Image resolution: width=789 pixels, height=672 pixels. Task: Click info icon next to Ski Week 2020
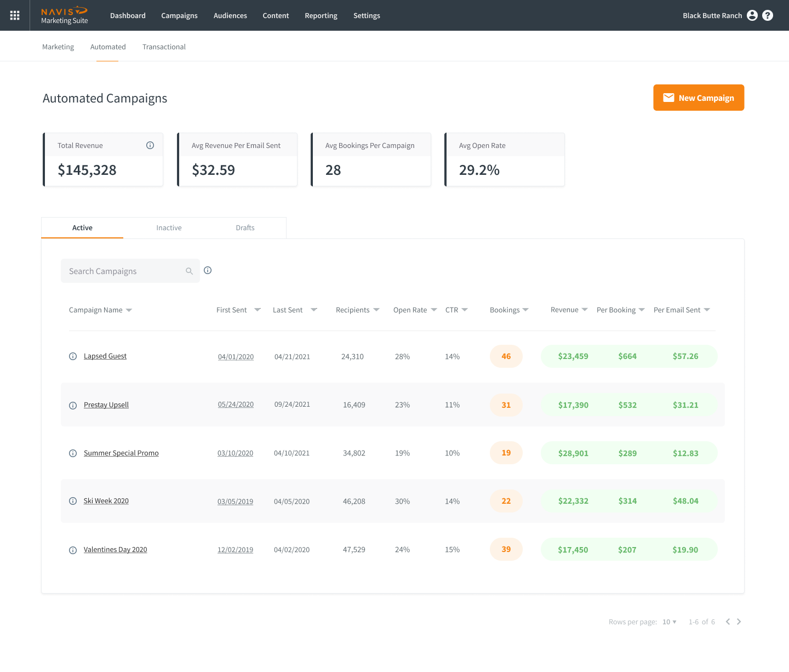pos(73,501)
